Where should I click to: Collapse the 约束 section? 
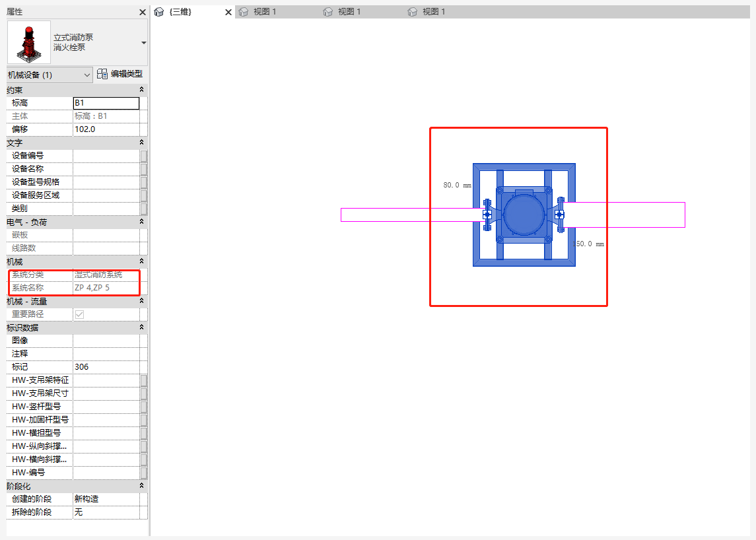click(x=141, y=90)
